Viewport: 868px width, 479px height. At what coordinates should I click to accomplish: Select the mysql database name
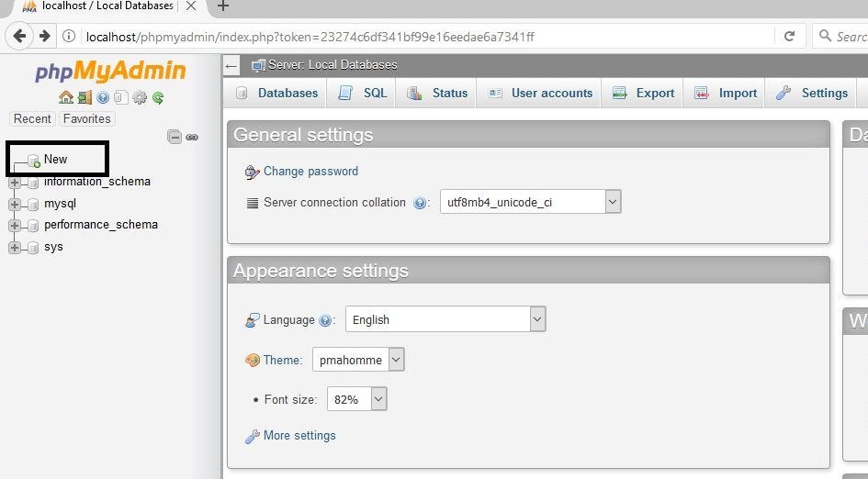61,204
